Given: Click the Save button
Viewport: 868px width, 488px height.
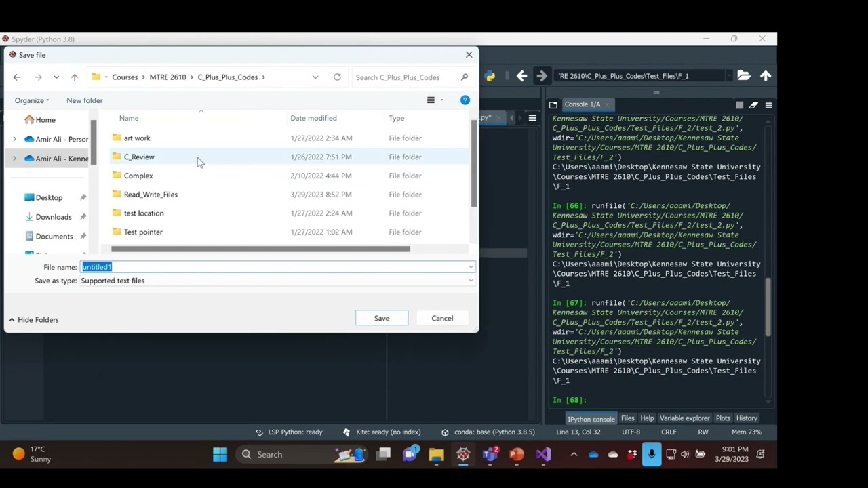Looking at the screenshot, I should coord(382,319).
